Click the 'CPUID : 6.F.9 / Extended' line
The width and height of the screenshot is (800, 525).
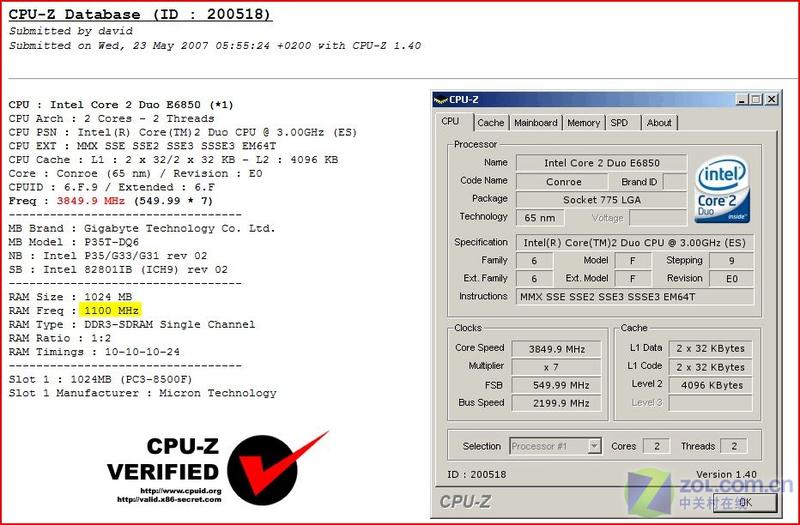(x=111, y=187)
